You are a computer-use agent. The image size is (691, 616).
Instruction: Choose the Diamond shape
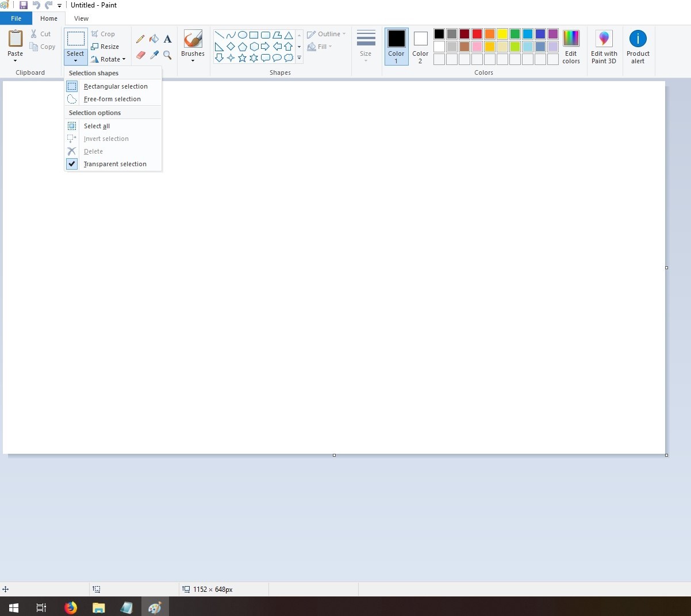(231, 47)
